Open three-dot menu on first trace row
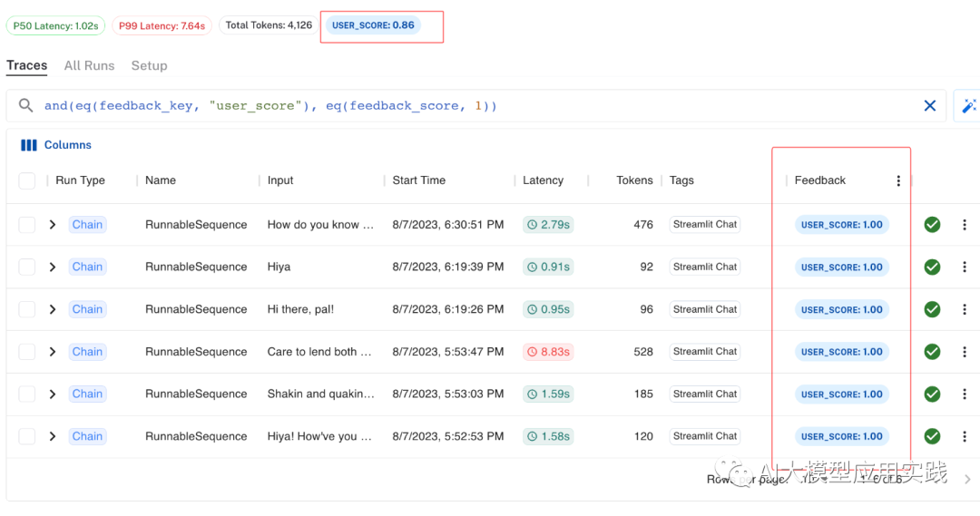Screen dimensions: 980x516 (965, 225)
